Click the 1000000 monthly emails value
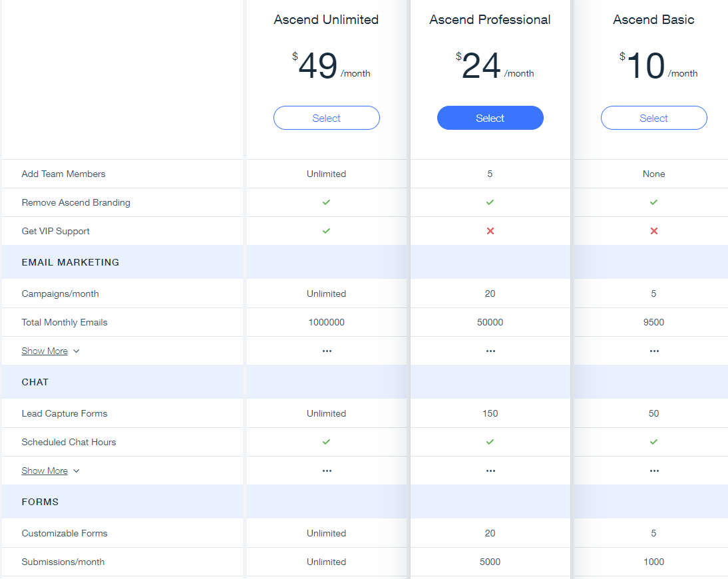The height and width of the screenshot is (579, 728). pos(326,322)
